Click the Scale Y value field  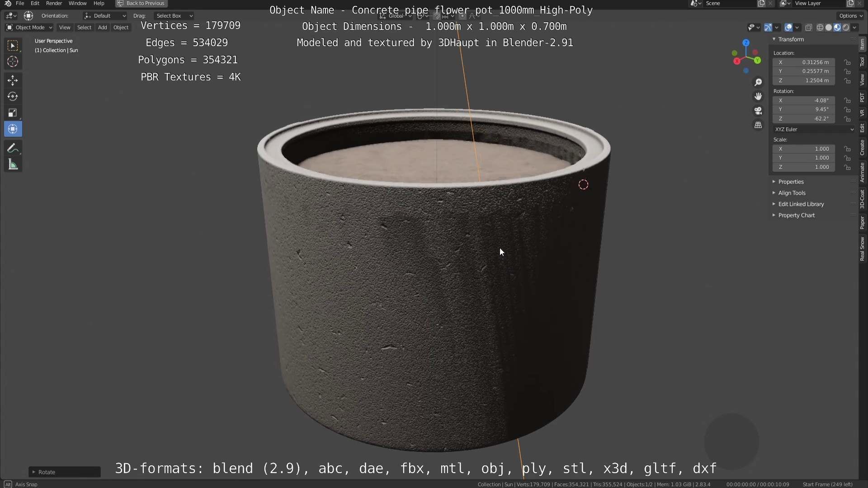coord(804,158)
